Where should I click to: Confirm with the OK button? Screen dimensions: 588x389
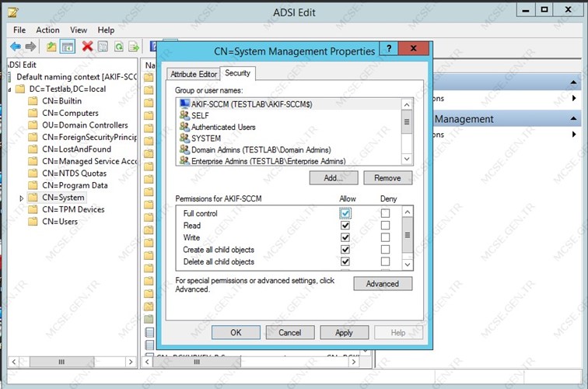[x=236, y=332]
